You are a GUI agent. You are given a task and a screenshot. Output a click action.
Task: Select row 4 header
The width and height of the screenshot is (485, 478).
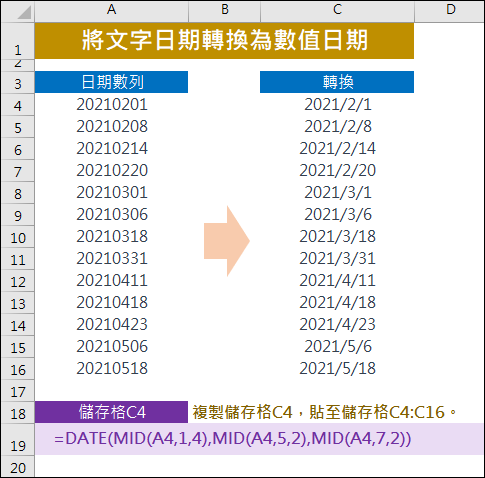(x=18, y=105)
